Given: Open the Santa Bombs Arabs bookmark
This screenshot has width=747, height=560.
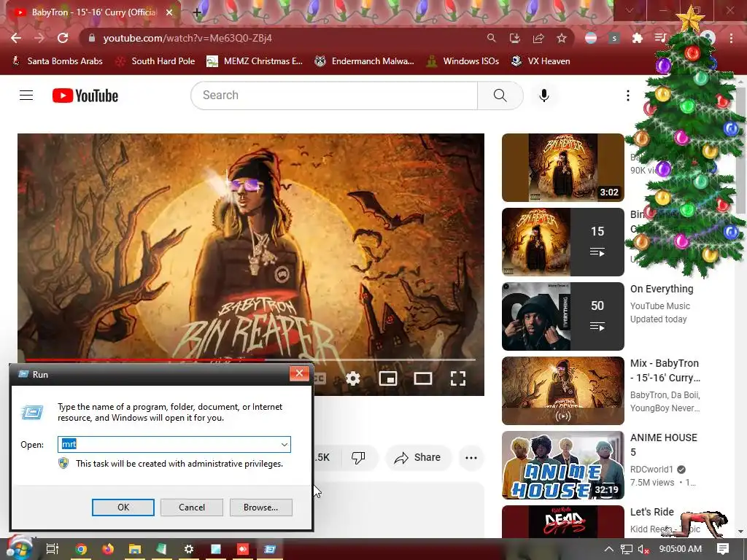Looking at the screenshot, I should (57, 61).
